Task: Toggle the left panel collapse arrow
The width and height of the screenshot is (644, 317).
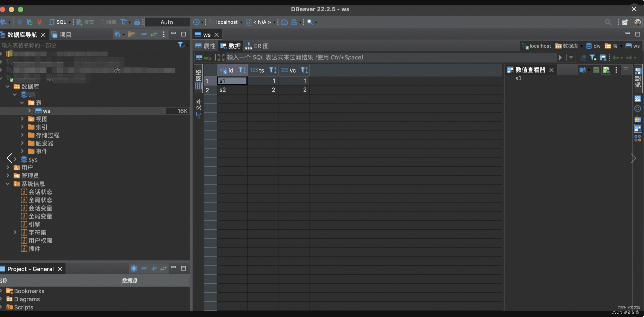Action: point(9,158)
